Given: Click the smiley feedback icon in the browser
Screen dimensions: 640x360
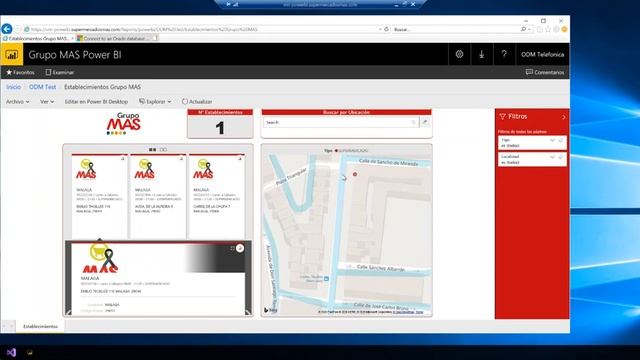Looking at the screenshot, I should [564, 29].
